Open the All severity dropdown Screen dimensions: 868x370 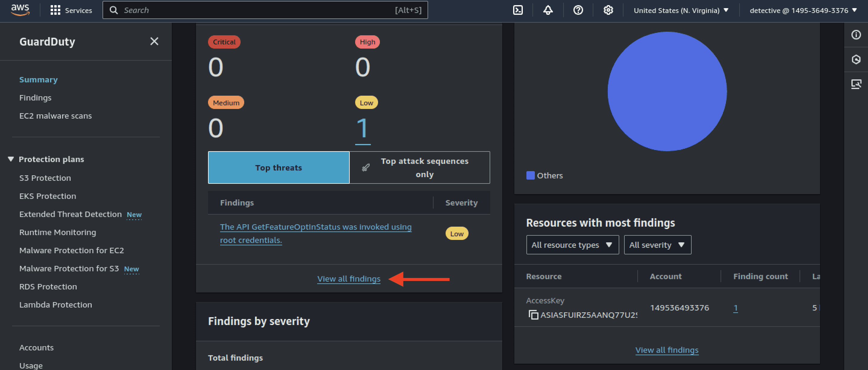(657, 245)
